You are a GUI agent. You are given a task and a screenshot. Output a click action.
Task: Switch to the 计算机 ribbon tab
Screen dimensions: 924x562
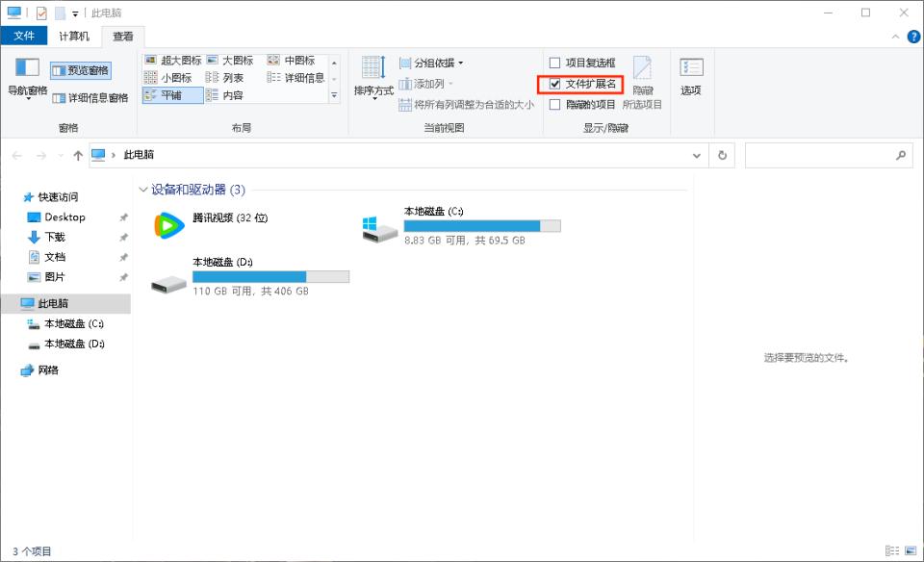pos(74,36)
